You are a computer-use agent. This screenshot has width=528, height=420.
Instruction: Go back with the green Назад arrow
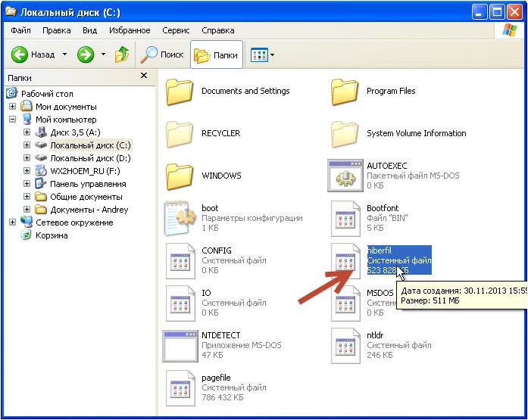(x=20, y=54)
